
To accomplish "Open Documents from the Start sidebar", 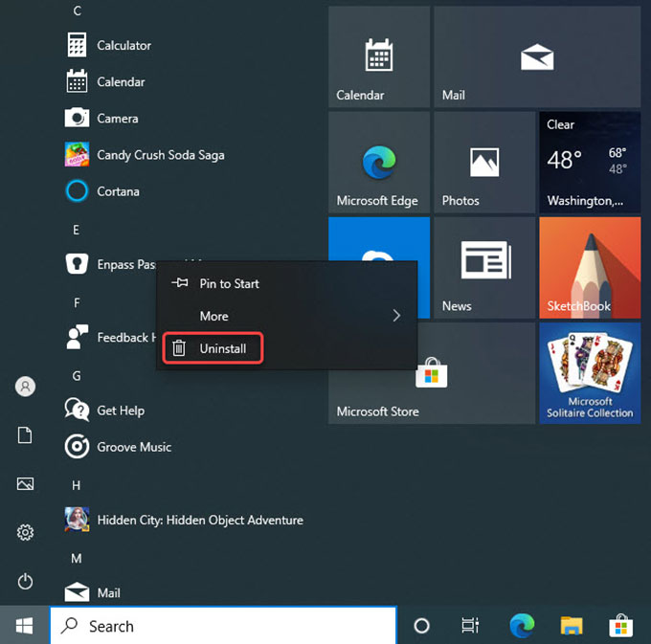I will [25, 435].
